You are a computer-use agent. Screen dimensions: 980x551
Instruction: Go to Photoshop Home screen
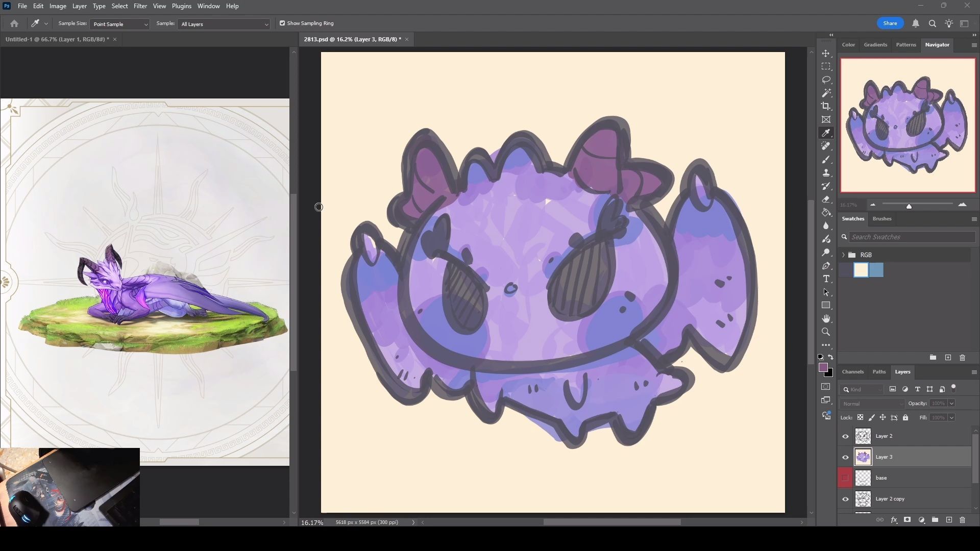(x=14, y=23)
